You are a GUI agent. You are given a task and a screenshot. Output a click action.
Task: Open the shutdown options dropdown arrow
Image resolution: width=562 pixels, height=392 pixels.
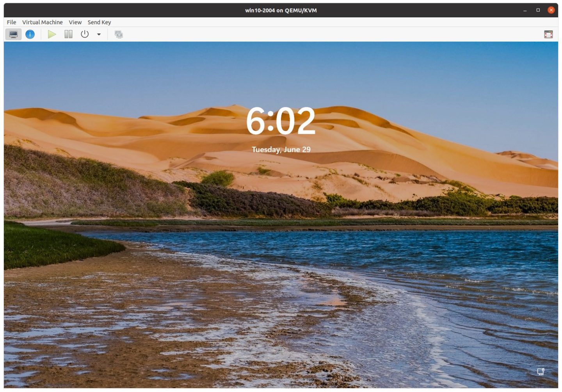(98, 34)
